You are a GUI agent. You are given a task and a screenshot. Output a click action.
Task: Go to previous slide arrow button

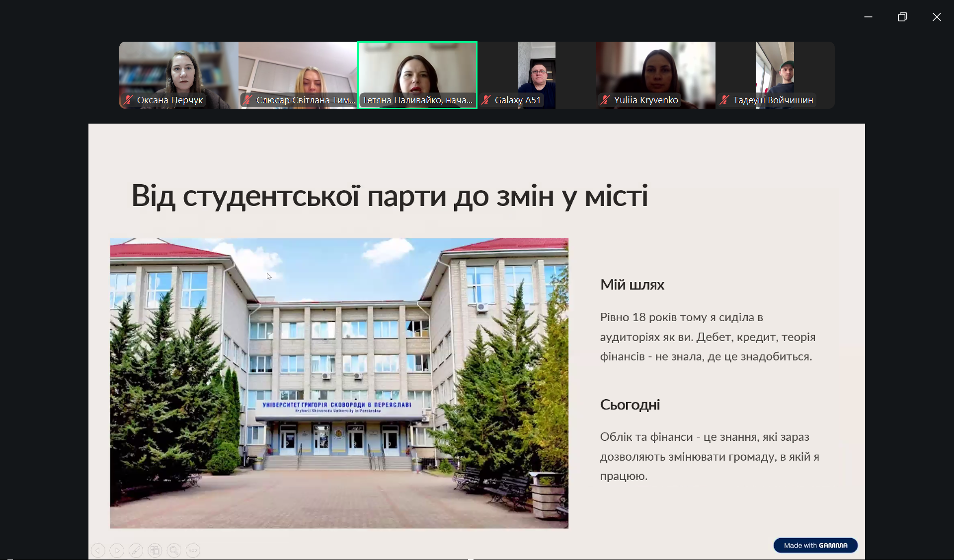pos(98,550)
